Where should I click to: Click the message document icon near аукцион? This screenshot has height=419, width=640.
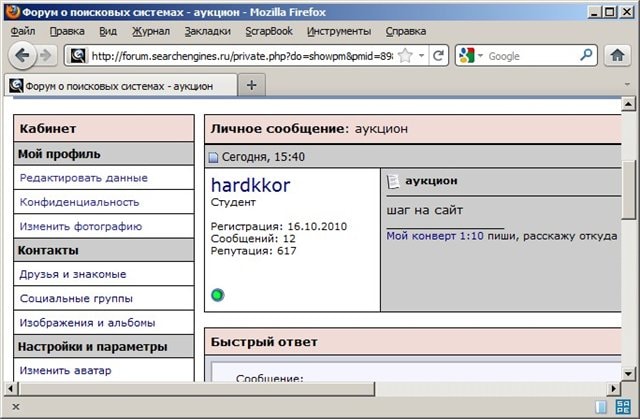click(393, 182)
